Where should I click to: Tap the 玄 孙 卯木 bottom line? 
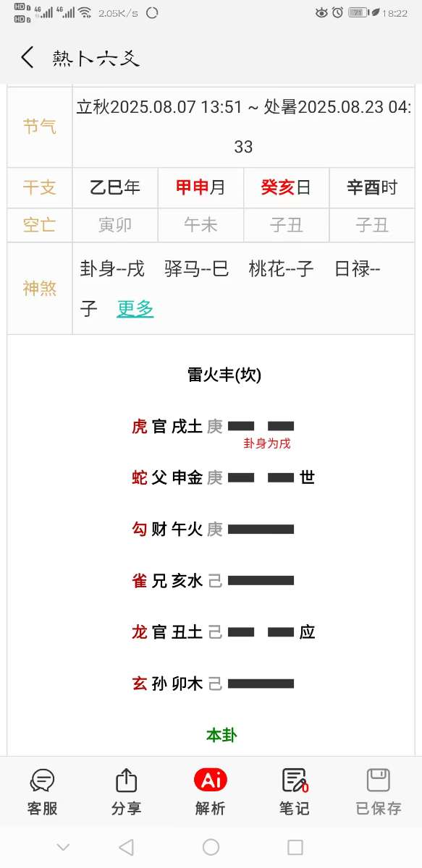[x=213, y=684]
